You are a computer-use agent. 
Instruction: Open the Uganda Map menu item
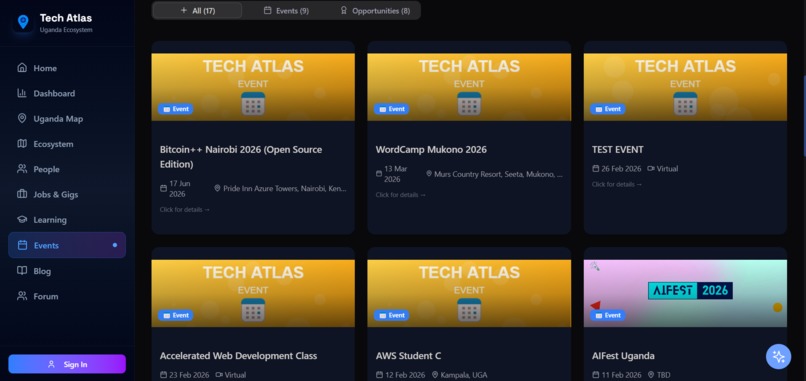67,118
